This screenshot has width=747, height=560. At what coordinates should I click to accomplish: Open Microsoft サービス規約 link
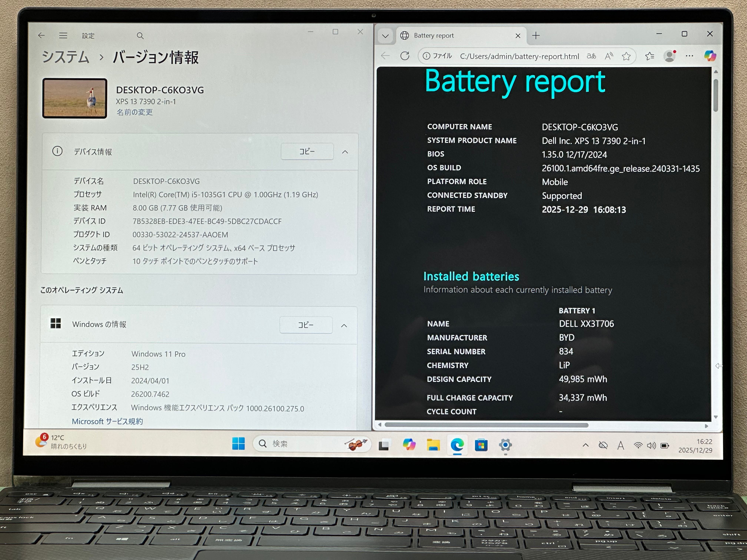pyautogui.click(x=107, y=421)
